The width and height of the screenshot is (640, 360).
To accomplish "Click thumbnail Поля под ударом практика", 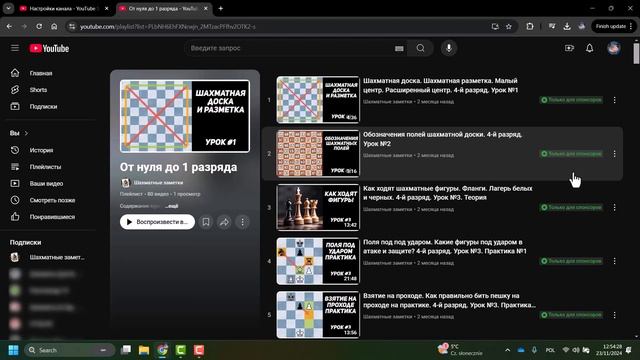I will point(318,261).
